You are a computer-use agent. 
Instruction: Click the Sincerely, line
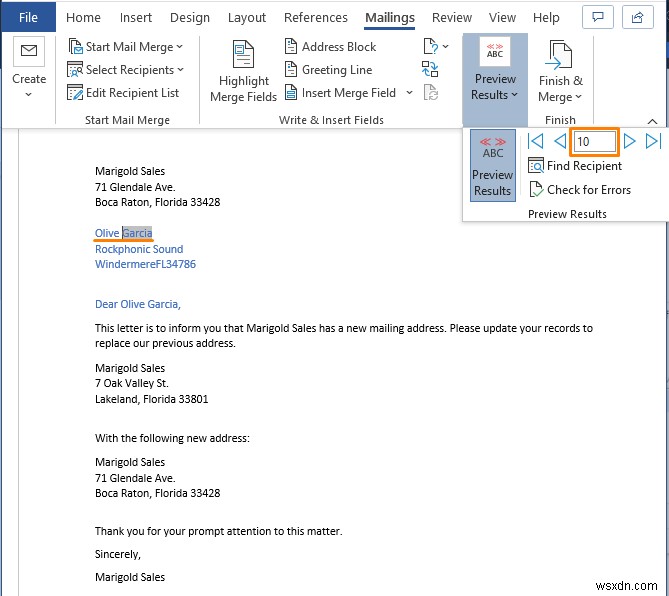(117, 554)
